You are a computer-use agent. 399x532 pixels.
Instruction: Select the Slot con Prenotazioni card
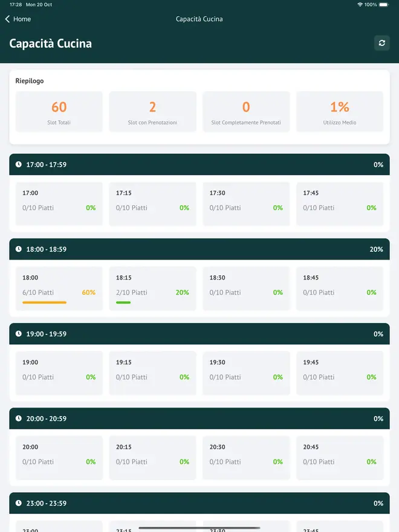pos(152,112)
